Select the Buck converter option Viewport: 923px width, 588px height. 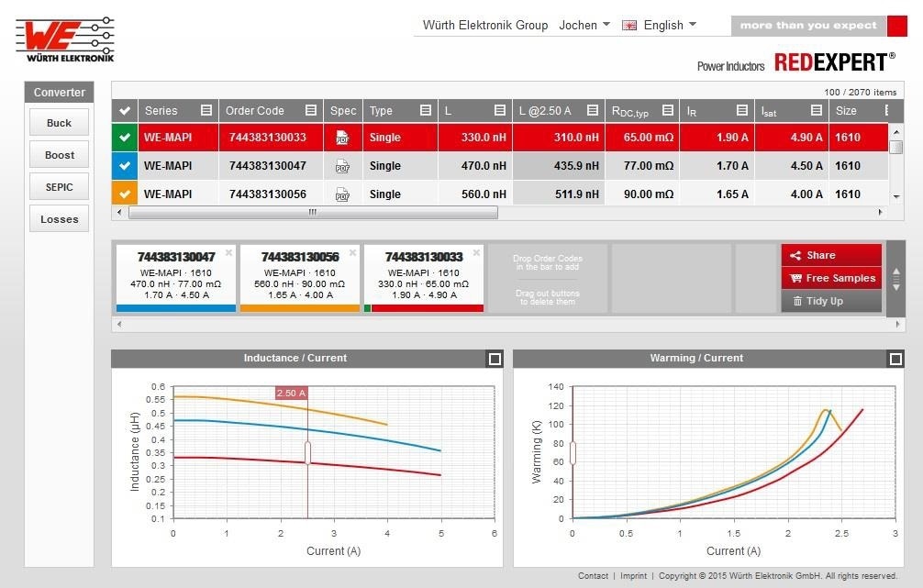(x=60, y=123)
